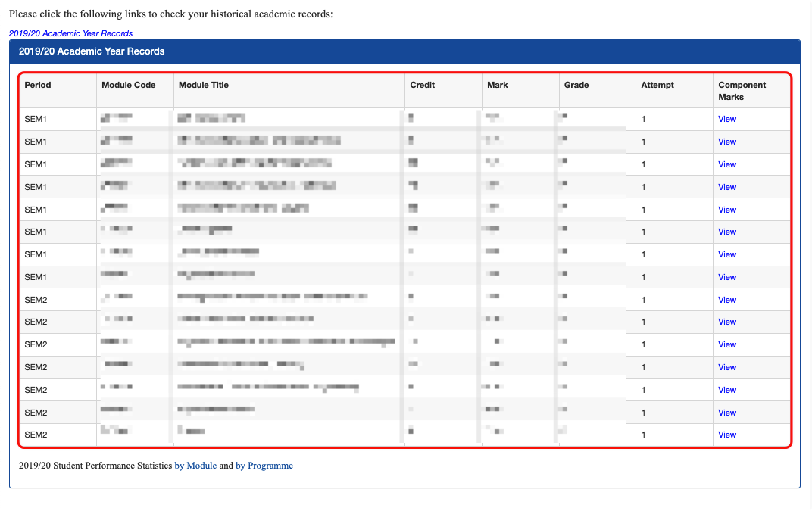Open View link in the second-to-last SEM2 row
812x511 pixels.
click(726, 413)
